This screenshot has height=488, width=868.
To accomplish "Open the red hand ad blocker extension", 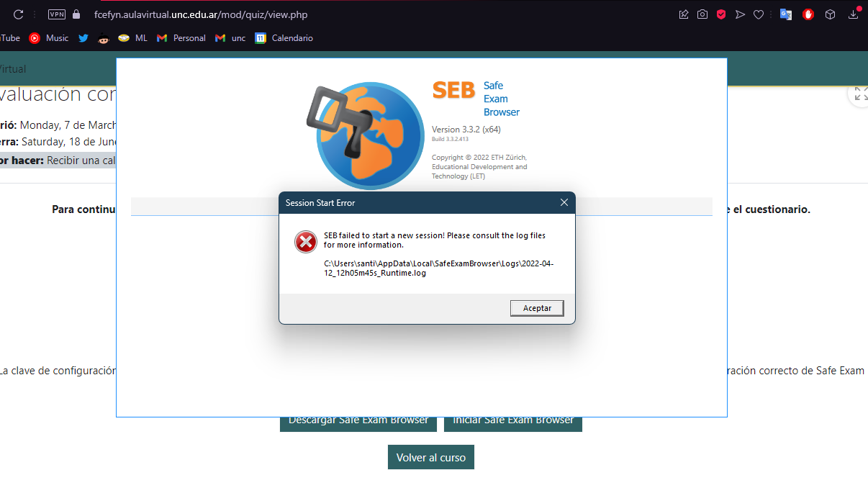I will (808, 14).
